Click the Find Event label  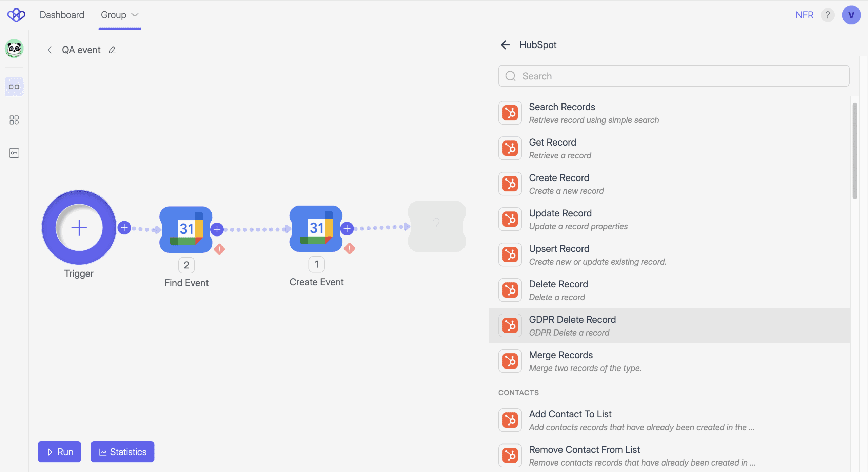tap(186, 283)
